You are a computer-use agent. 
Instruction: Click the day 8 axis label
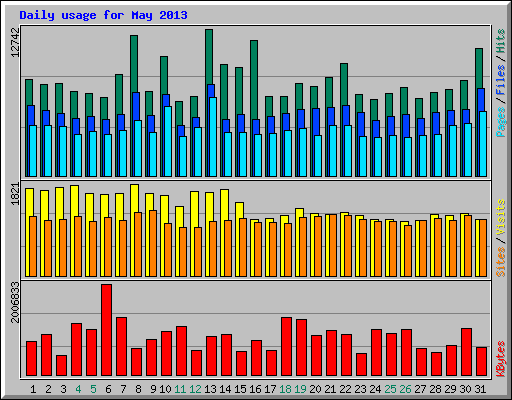tap(138, 389)
